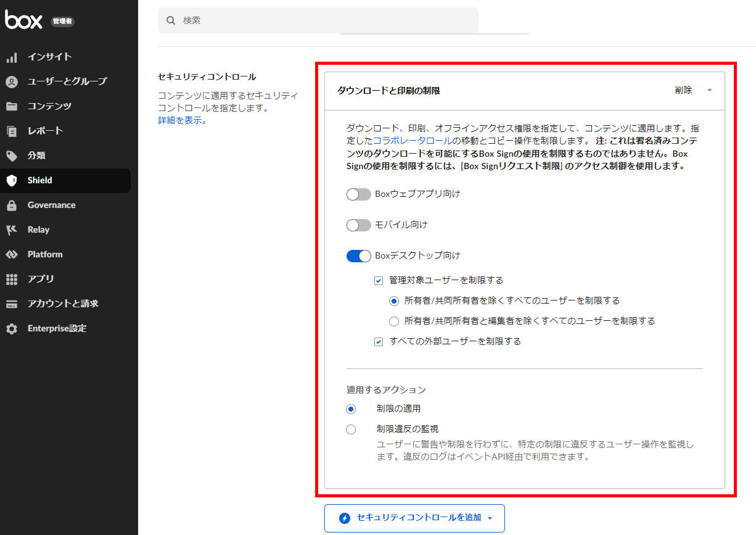Click the ユーザーとグループ person icon
The width and height of the screenshot is (756, 535).
[x=12, y=82]
